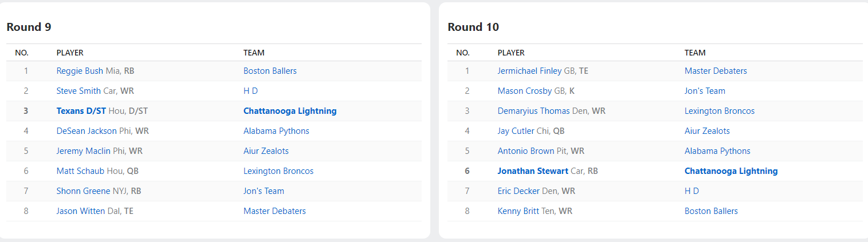Image resolution: width=868 pixels, height=242 pixels.
Task: Select DeSean Jackson player link
Action: coord(87,131)
